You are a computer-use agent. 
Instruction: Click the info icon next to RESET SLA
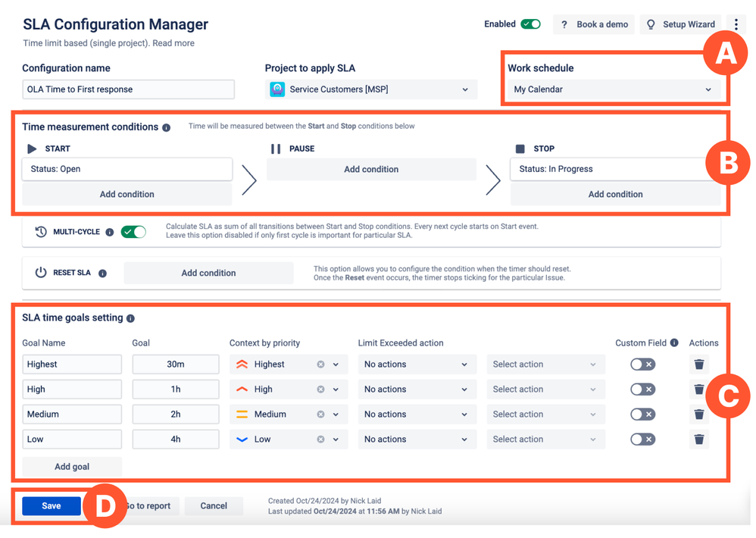click(x=103, y=274)
